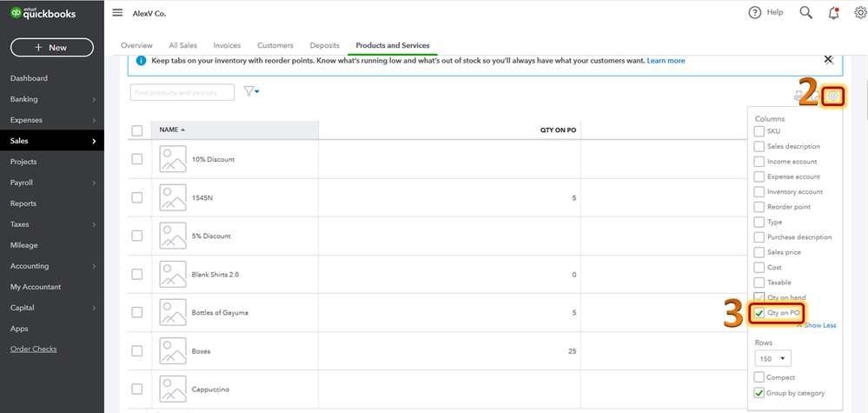Check the Blank Shirts 2.0 row checkbox

(136, 274)
